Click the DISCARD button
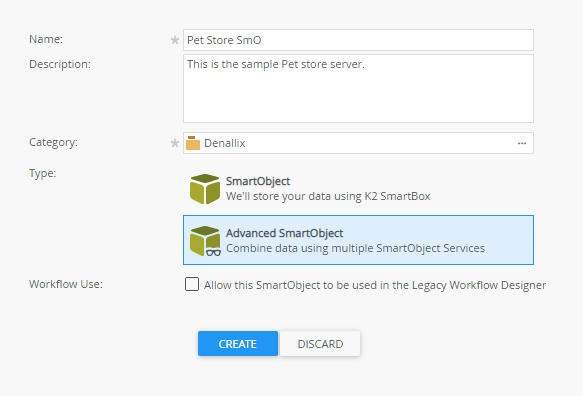Screen dimensions: 583x396 [320, 344]
